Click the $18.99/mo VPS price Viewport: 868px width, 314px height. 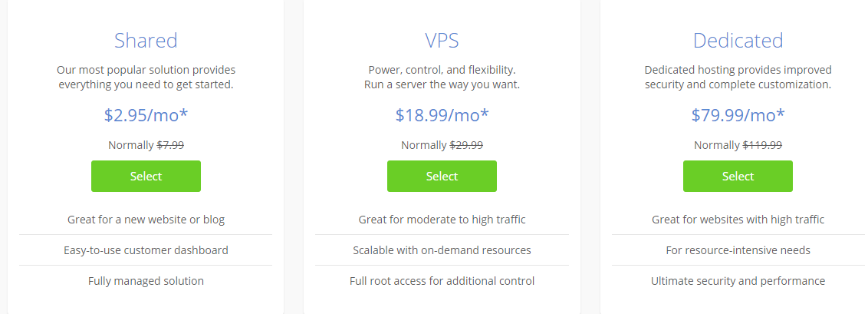click(x=442, y=114)
